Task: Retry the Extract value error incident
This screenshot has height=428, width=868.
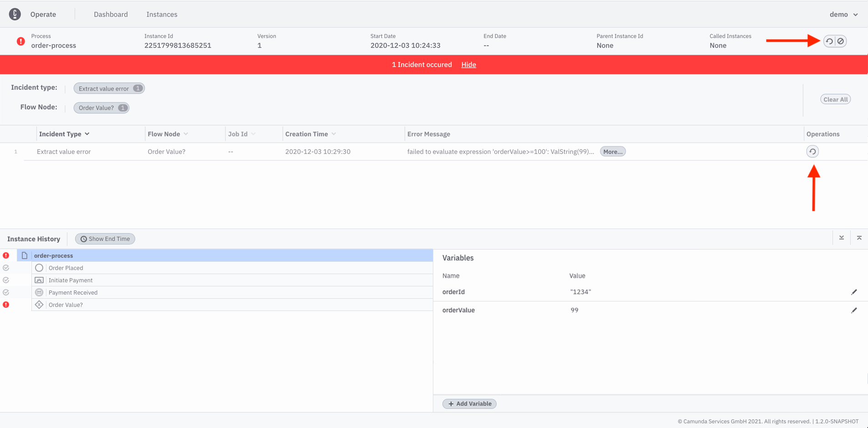Action: point(812,152)
